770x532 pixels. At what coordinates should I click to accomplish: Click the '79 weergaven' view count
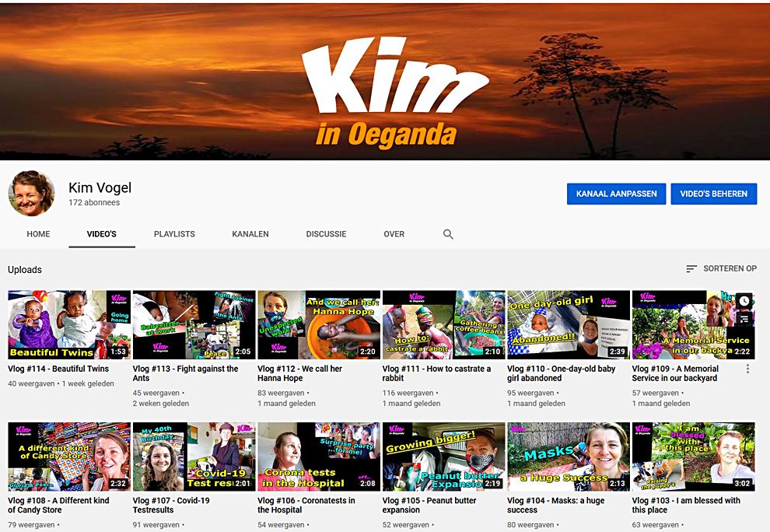tap(31, 525)
